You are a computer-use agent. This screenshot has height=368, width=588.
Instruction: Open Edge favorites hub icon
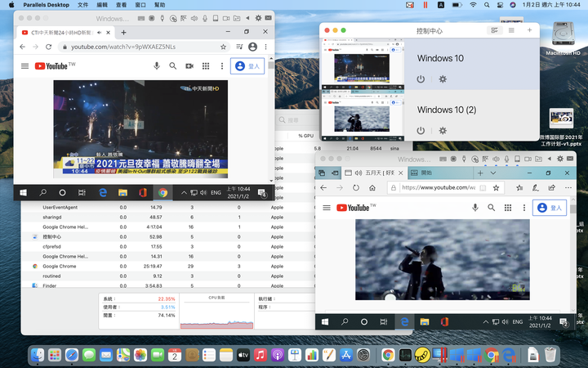pos(519,188)
